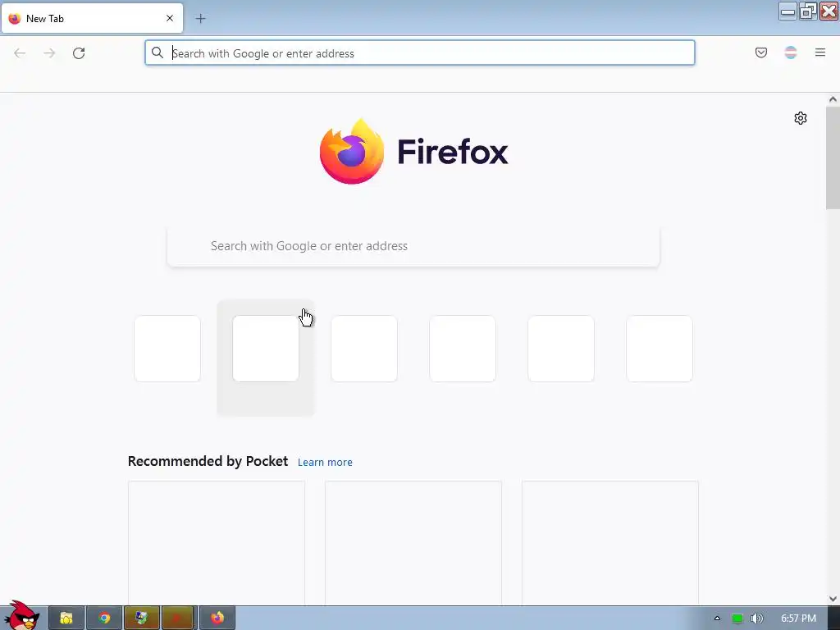
Task: Click the Recommended by Pocket heading
Action: coord(208,461)
